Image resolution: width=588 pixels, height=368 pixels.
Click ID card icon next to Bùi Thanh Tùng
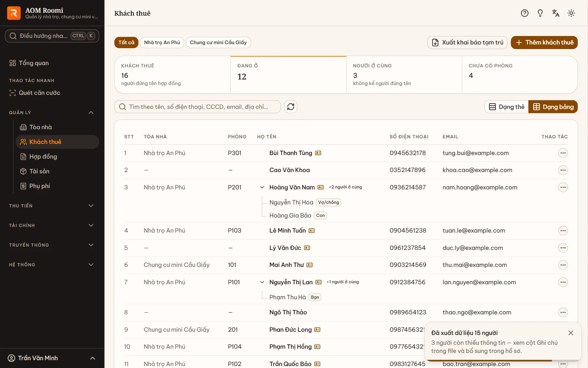tap(318, 153)
